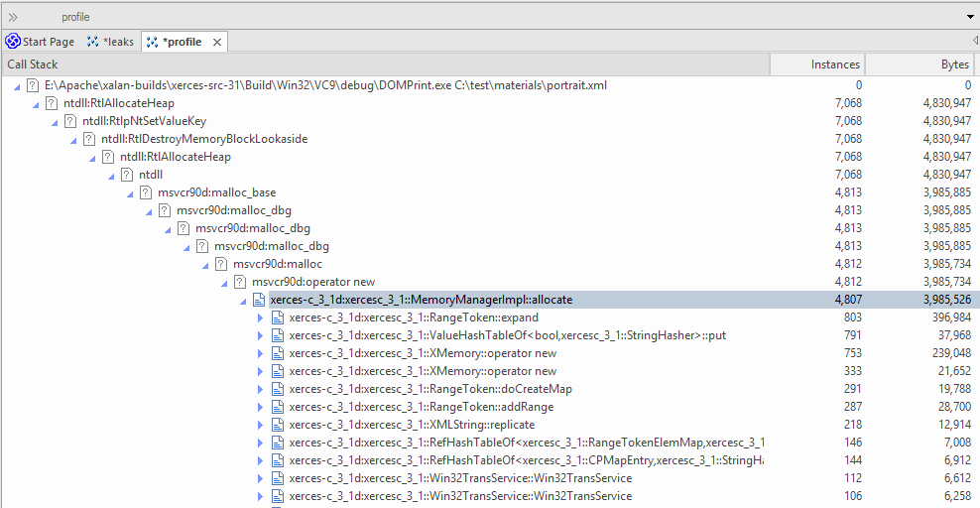Sort by the Bytes column header
Image resolution: width=980 pixels, height=508 pixels.
922,64
